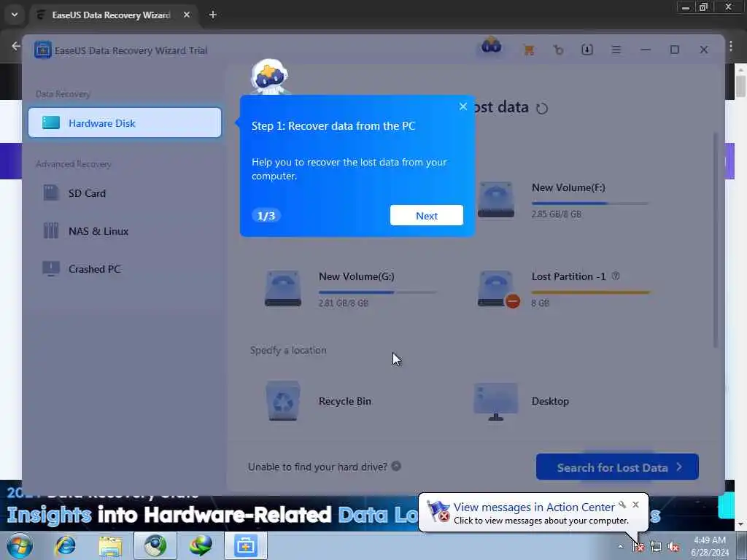Launch Internet Explorer from taskbar

coord(65,545)
